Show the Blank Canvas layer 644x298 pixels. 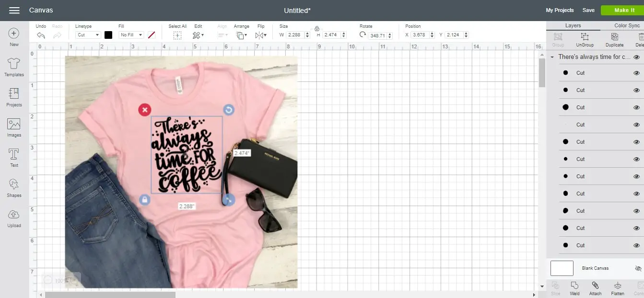point(638,268)
